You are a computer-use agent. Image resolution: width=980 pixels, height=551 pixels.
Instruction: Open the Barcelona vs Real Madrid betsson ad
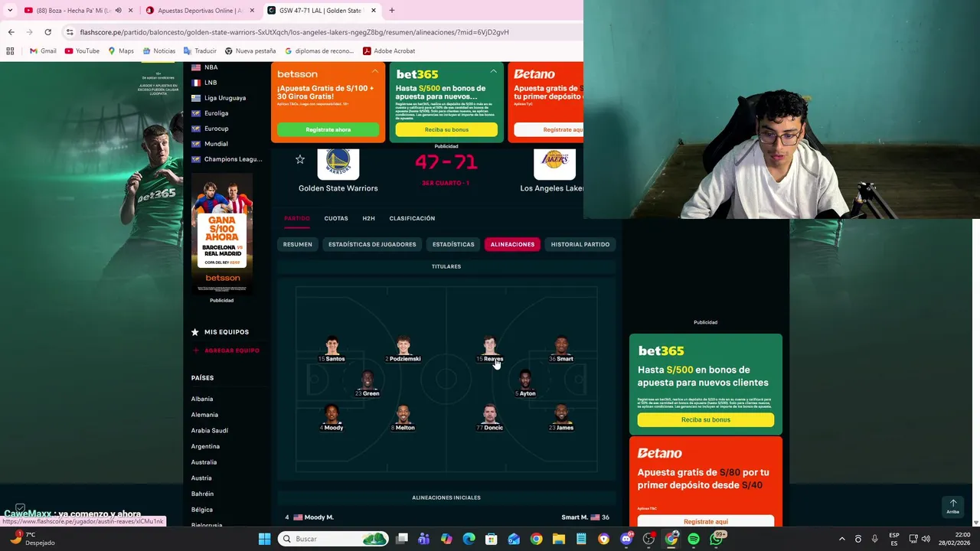(x=222, y=233)
